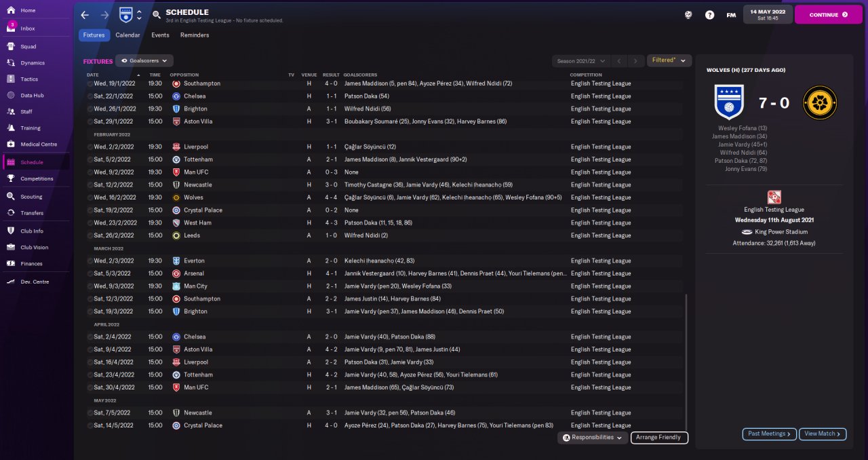Screen dimensions: 868x460
Task: Click the 14 May 2022 date button
Action: [768, 14]
